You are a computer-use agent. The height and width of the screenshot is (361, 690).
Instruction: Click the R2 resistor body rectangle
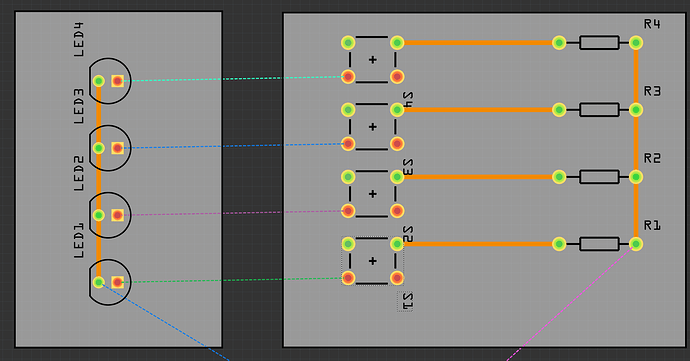pos(599,177)
